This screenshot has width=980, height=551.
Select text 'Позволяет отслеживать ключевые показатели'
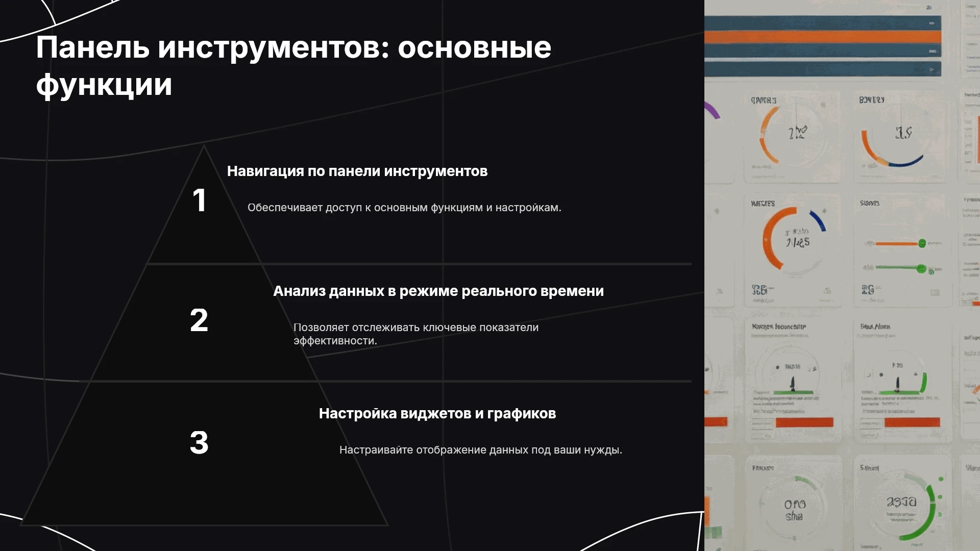pyautogui.click(x=416, y=328)
